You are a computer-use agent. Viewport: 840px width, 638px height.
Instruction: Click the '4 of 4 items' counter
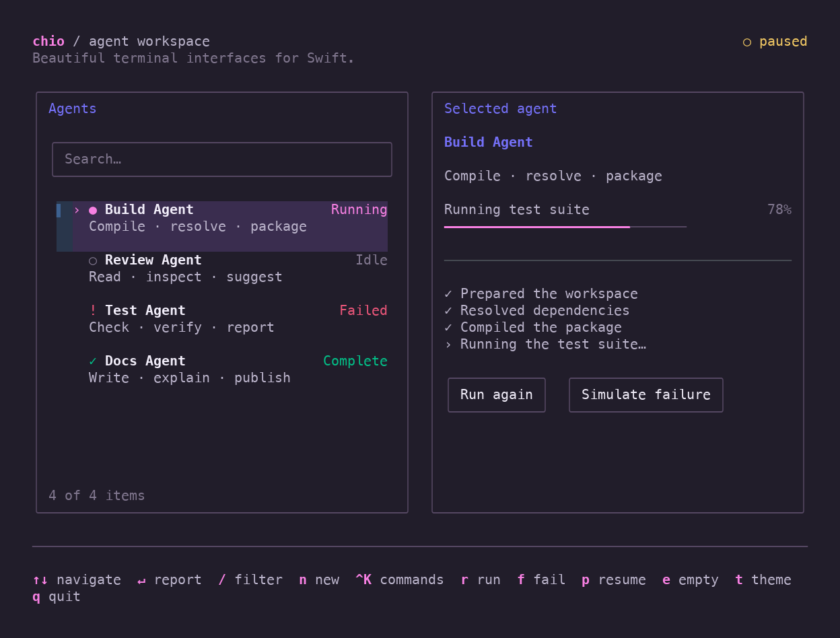[97, 496]
